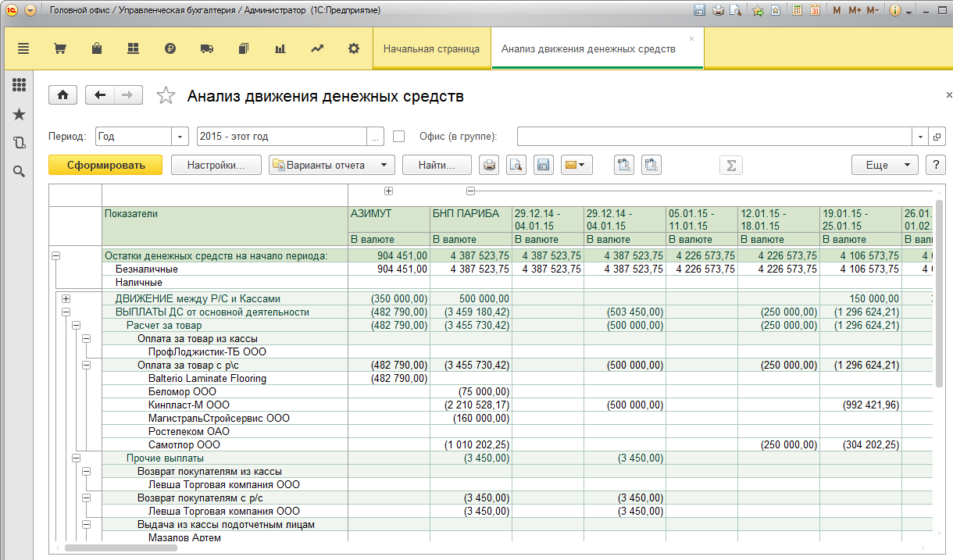The height and width of the screenshot is (560, 953).
Task: Open the Офис field dropdown arrow
Action: click(920, 136)
